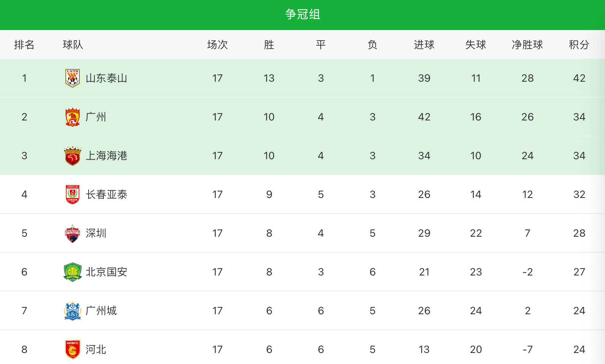Image resolution: width=605 pixels, height=364 pixels.
Task: Open the 北京国安 team name link
Action: coord(106,272)
